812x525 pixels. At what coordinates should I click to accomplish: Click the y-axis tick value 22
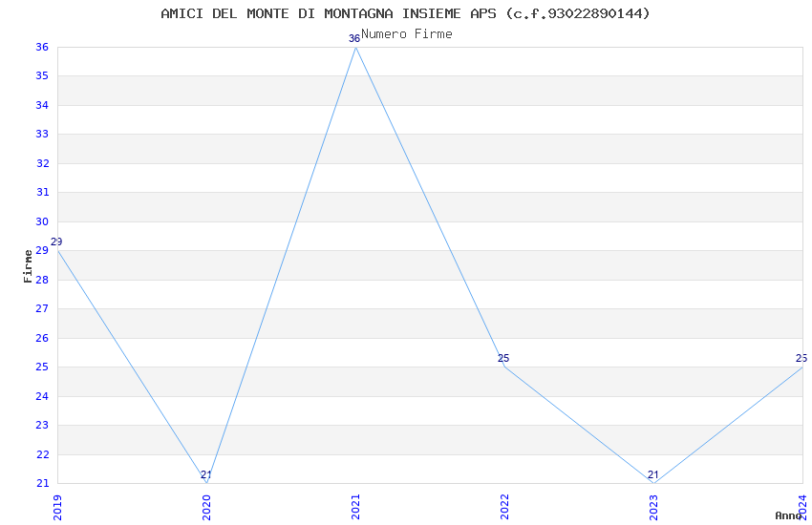(x=42, y=454)
